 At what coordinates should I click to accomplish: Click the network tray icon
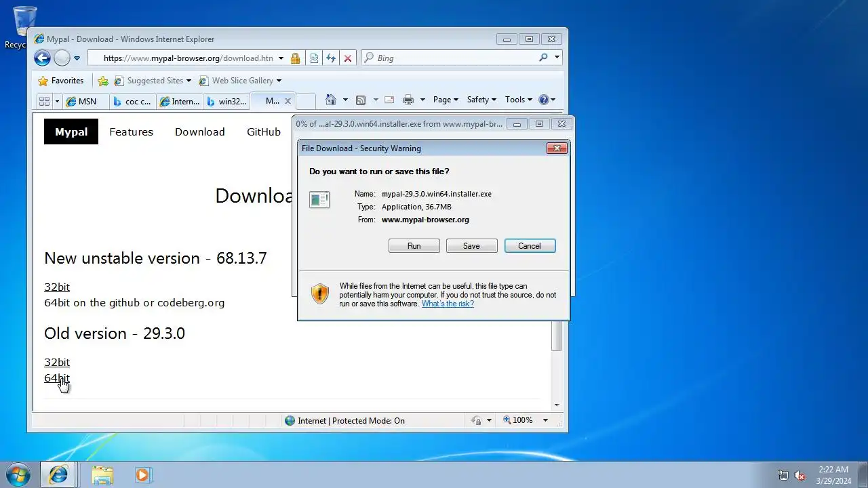click(783, 475)
